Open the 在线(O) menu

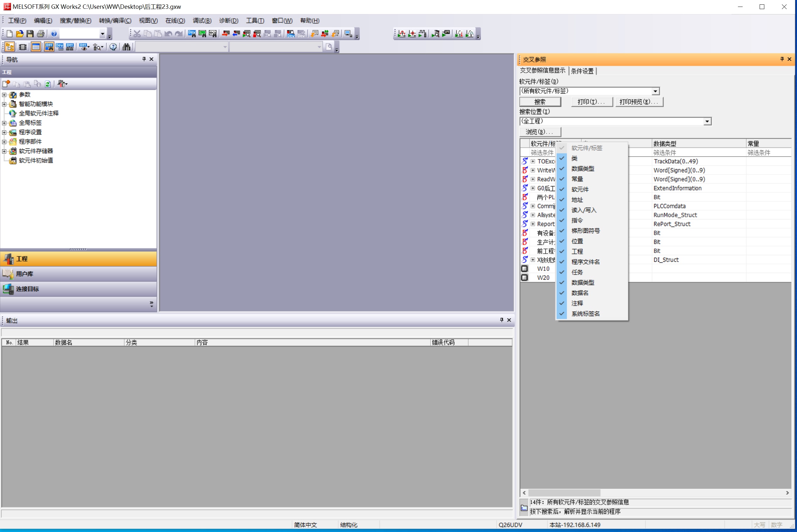tap(175, 21)
